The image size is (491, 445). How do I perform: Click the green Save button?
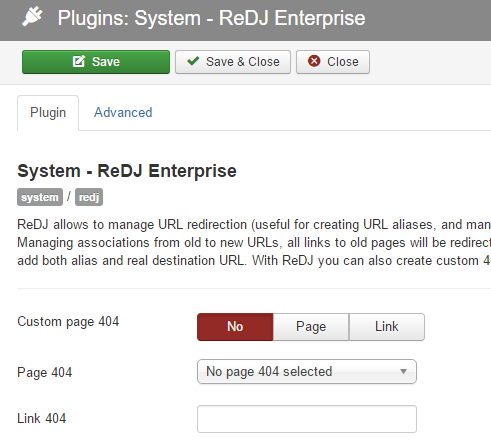(96, 62)
